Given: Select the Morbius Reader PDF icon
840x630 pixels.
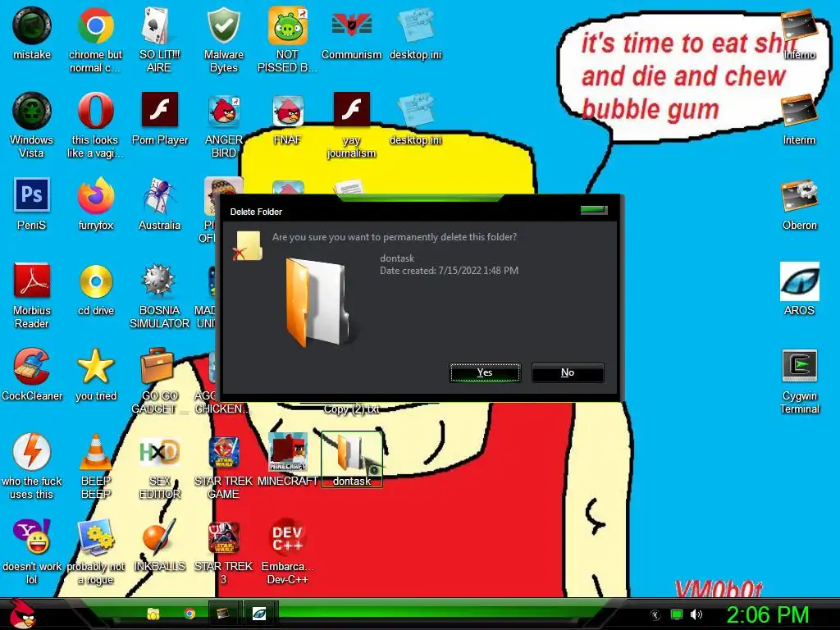Looking at the screenshot, I should point(32,295).
